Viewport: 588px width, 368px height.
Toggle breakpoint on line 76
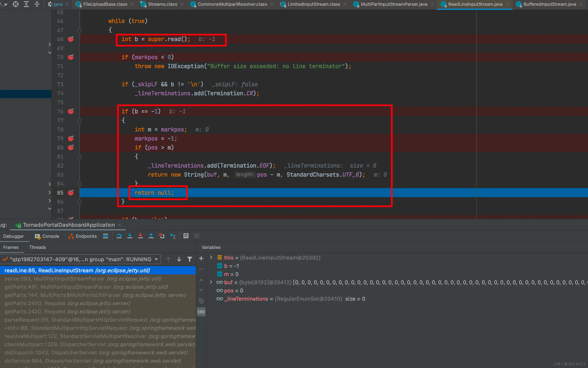click(x=71, y=111)
